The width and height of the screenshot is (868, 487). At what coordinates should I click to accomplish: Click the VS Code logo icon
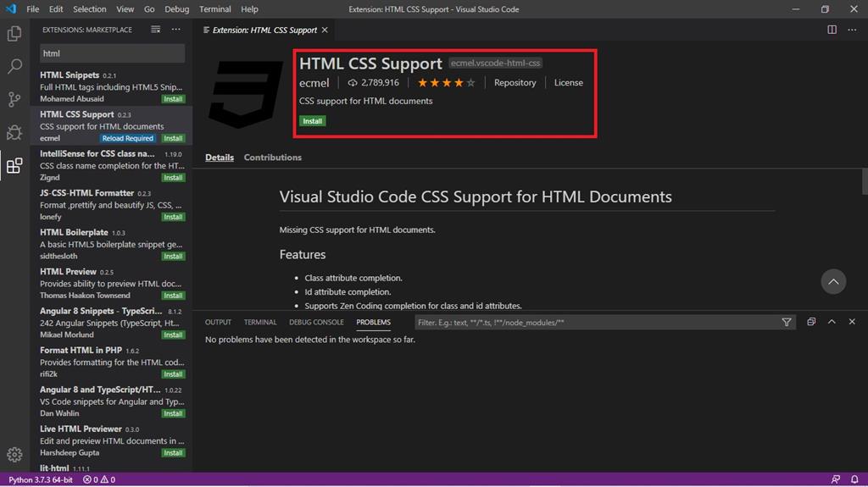click(x=11, y=8)
